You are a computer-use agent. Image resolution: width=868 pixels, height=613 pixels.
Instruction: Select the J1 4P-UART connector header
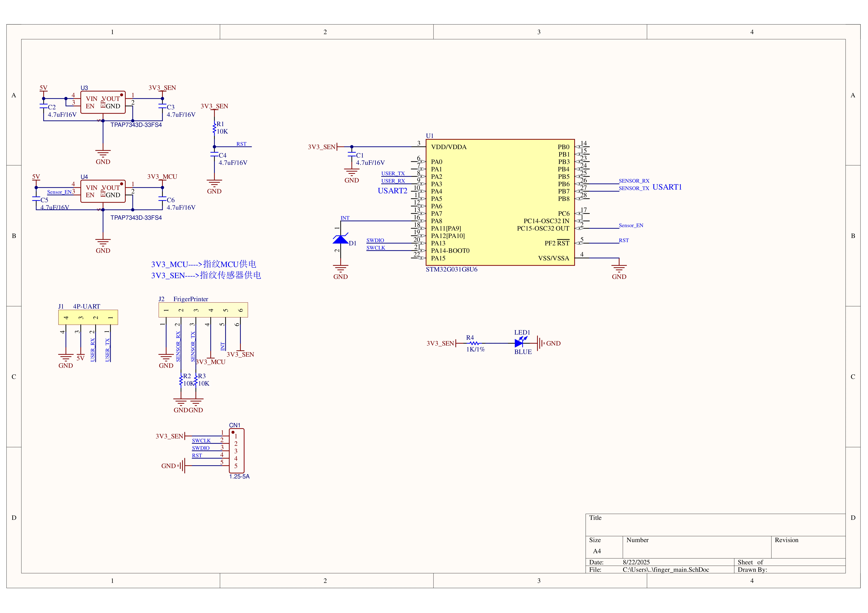click(88, 317)
